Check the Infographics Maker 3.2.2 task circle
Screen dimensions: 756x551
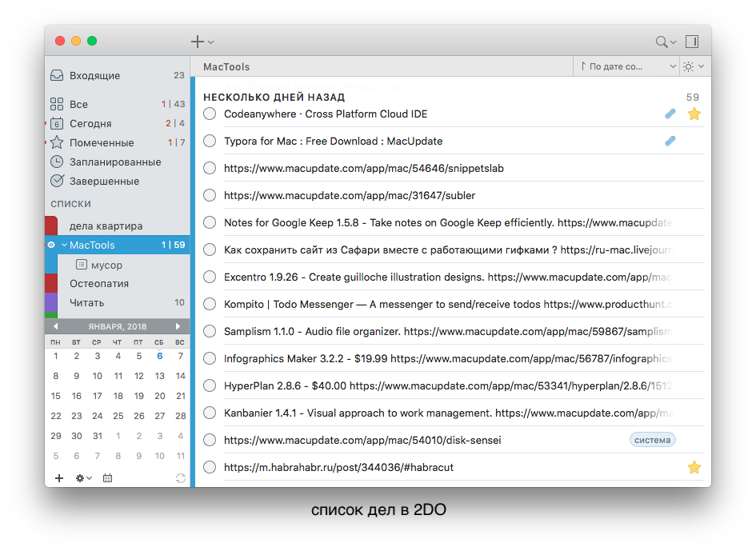[210, 358]
